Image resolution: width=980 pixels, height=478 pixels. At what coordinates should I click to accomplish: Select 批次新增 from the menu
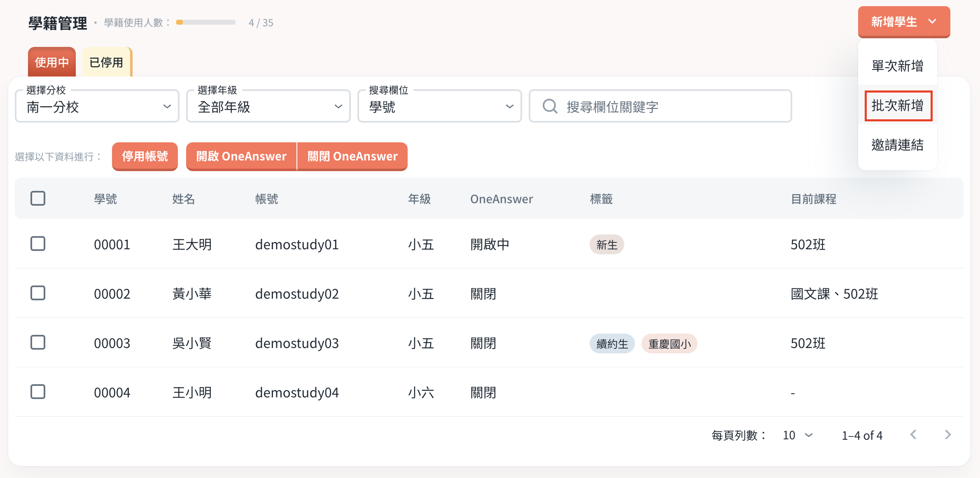coord(898,105)
